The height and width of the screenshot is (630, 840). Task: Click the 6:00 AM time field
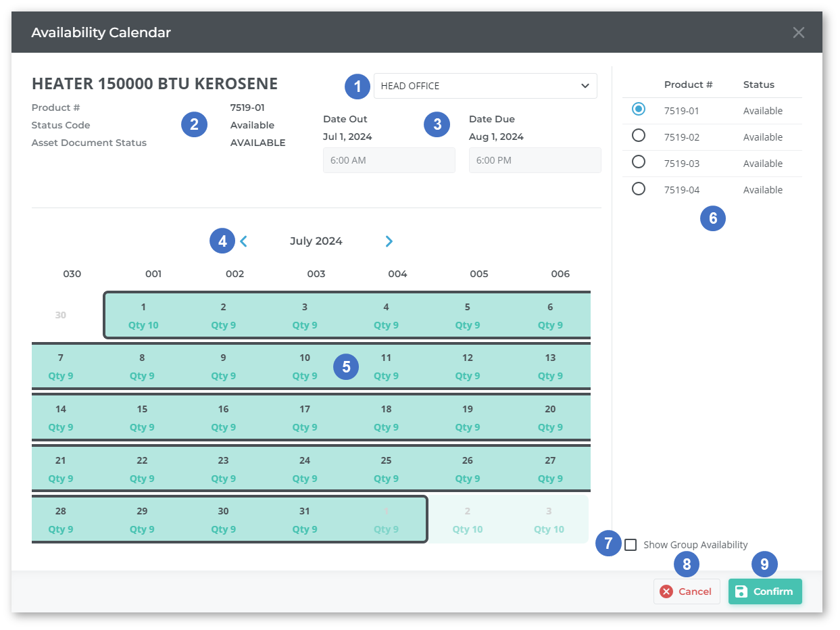[x=389, y=160]
